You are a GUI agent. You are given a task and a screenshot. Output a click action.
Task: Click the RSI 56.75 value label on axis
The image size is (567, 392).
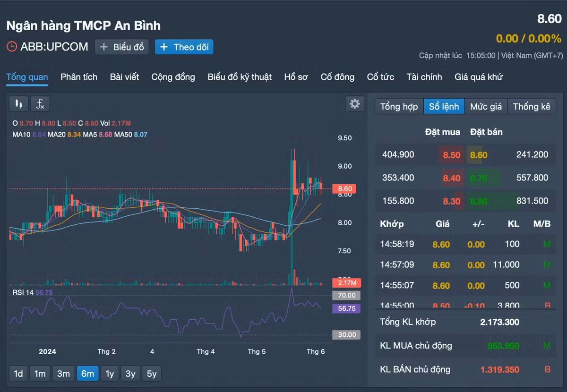point(347,308)
